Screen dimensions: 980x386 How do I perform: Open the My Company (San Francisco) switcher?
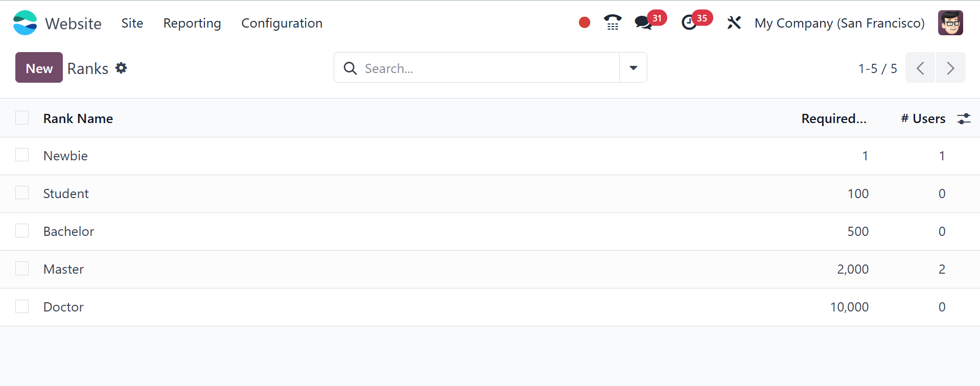click(x=839, y=23)
